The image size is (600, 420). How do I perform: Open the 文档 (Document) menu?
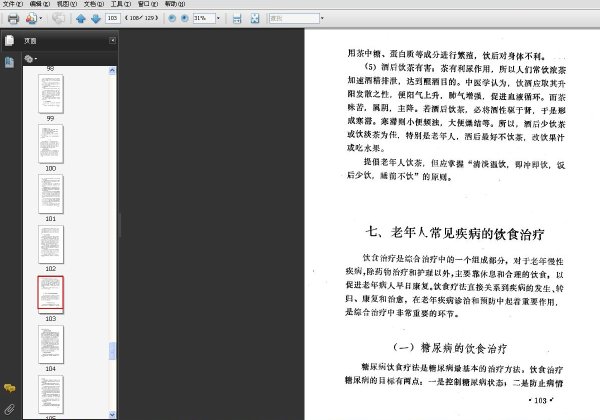(94, 4)
